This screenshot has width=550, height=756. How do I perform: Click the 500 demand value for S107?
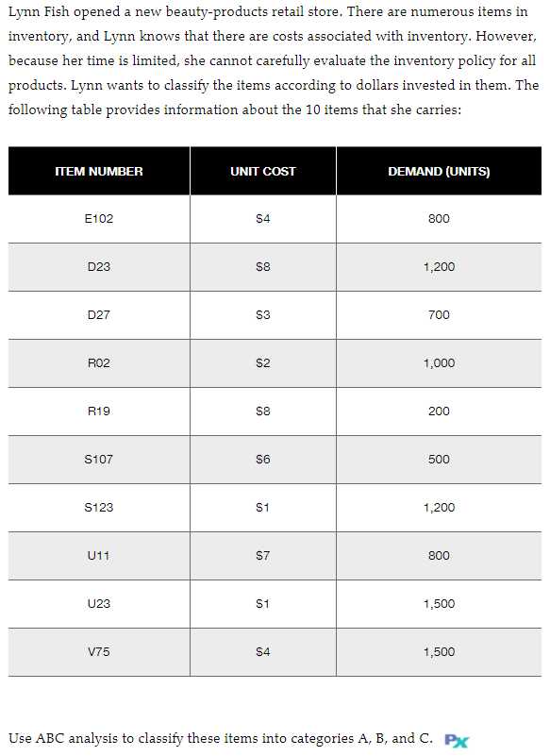pos(439,460)
